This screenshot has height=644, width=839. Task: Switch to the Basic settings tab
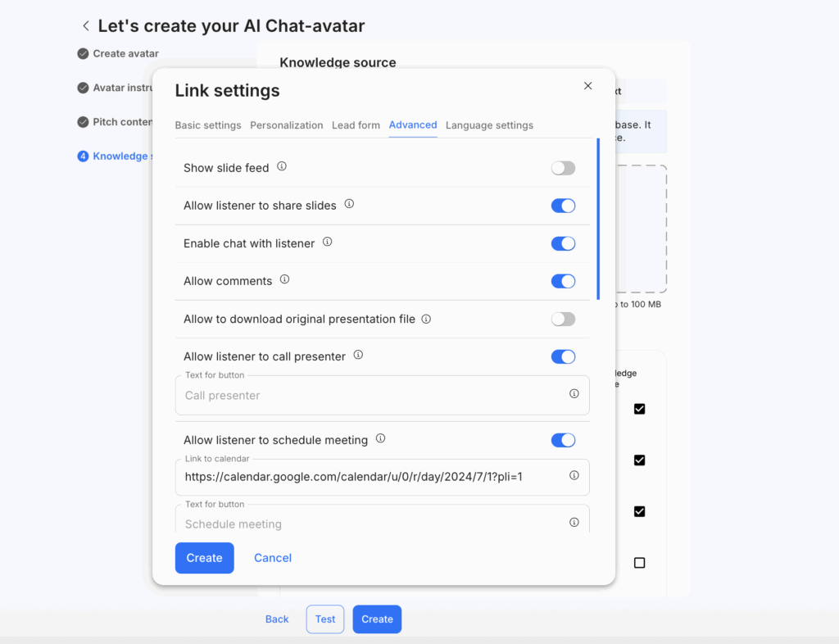point(208,125)
